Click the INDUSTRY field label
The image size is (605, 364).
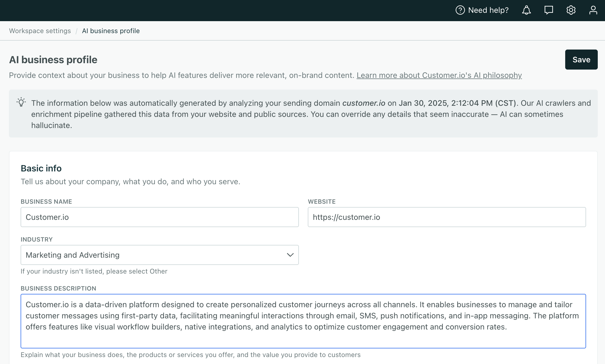(36, 239)
